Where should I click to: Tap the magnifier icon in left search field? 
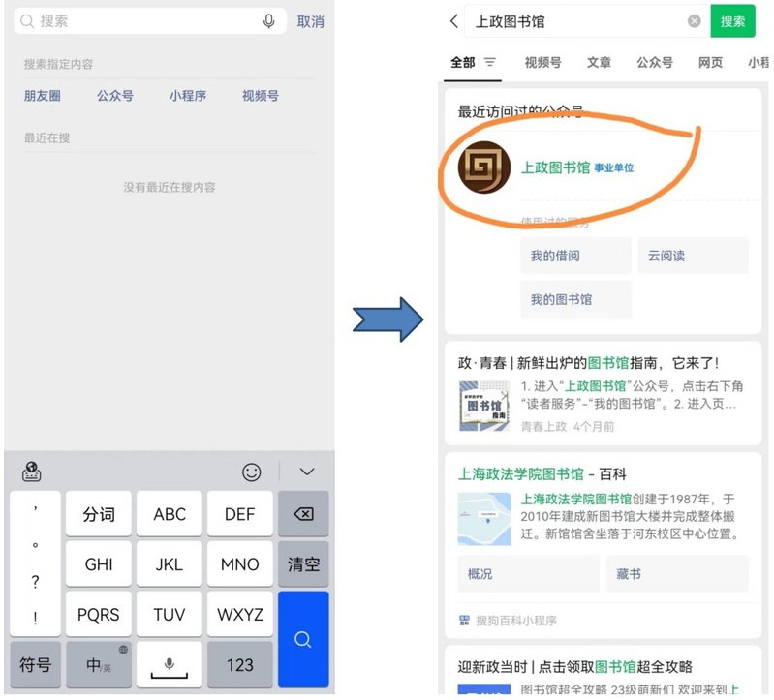tap(27, 21)
